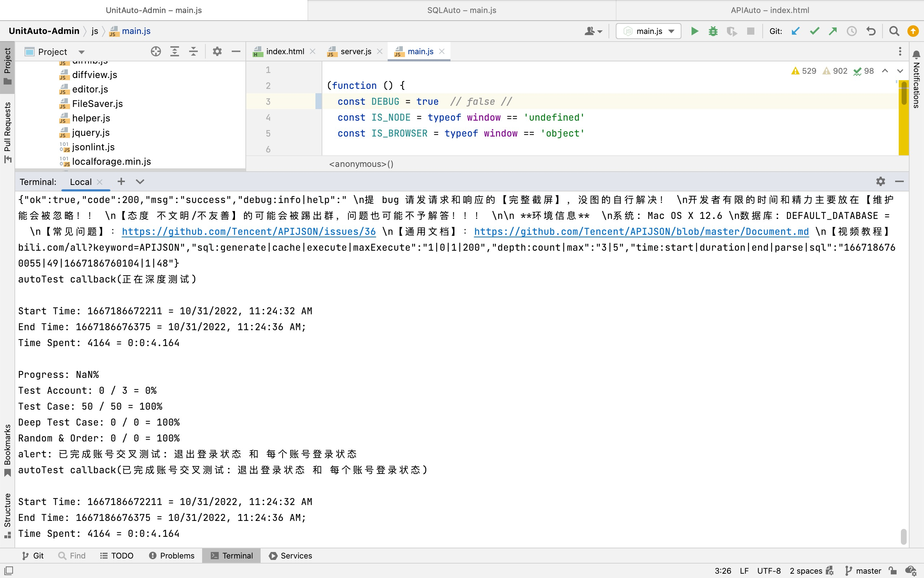Viewport: 924px width, 578px height.
Task: Open the TODO tool window
Action: (117, 556)
